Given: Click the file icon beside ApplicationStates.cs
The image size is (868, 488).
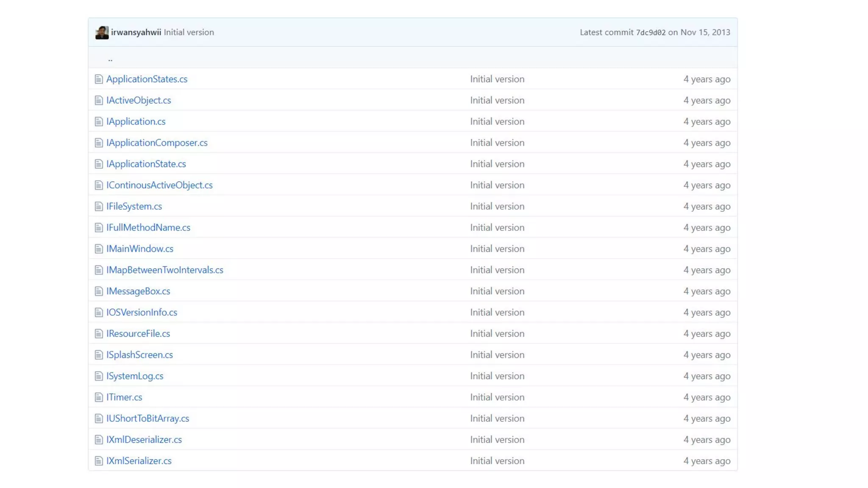Looking at the screenshot, I should tap(99, 79).
